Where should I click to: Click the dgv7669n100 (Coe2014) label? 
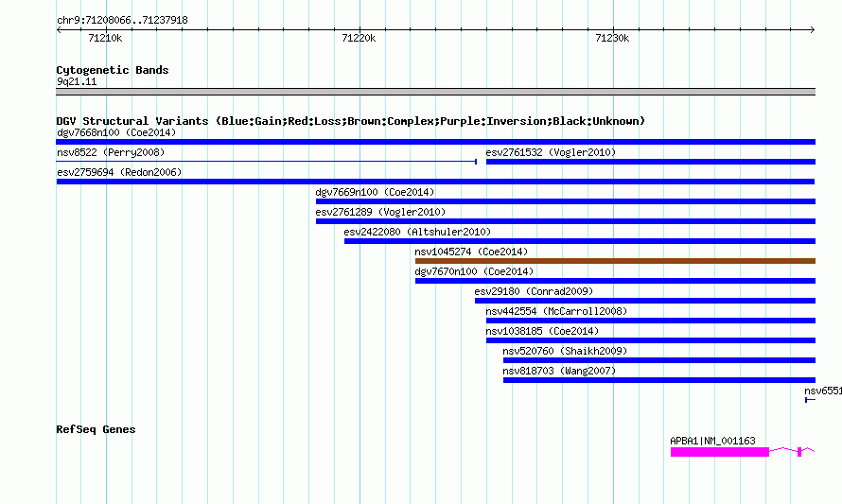pos(375,192)
